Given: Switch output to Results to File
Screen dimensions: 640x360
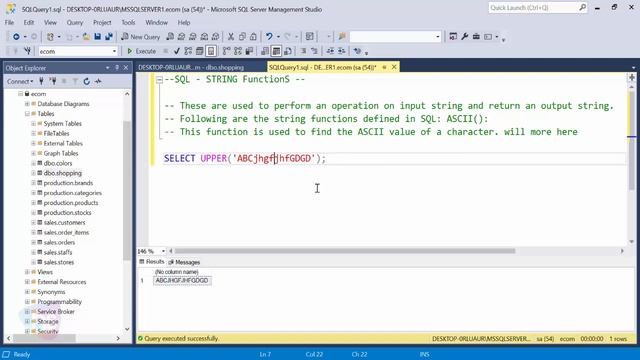Looking at the screenshot, I should click(x=288, y=51).
